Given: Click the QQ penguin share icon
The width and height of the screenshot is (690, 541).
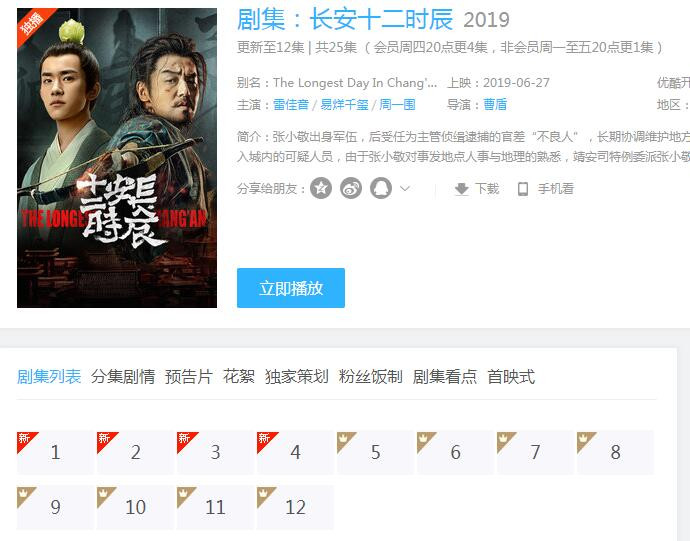Looking at the screenshot, I should [x=381, y=188].
